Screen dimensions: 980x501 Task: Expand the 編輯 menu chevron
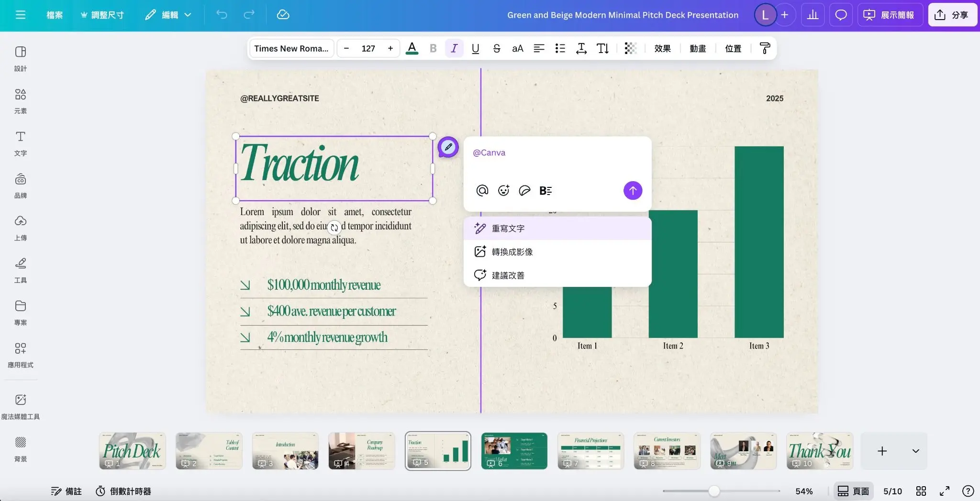tap(188, 15)
